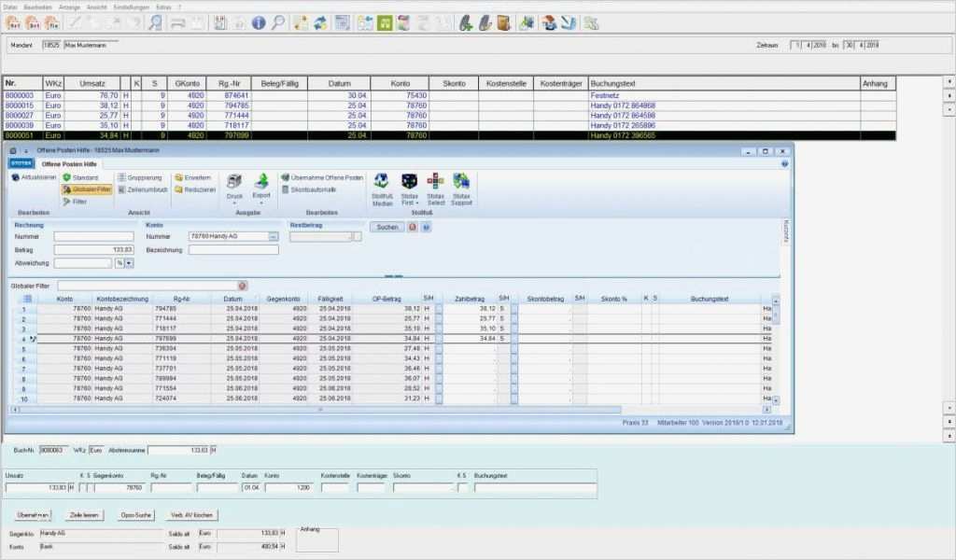Open the Restbetrag dropdown field
The height and width of the screenshot is (560, 956).
point(356,237)
